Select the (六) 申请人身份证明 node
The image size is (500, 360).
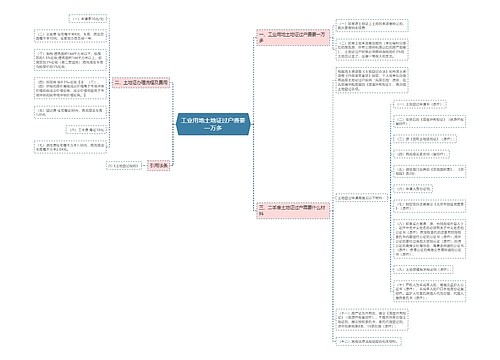[x=413, y=189]
